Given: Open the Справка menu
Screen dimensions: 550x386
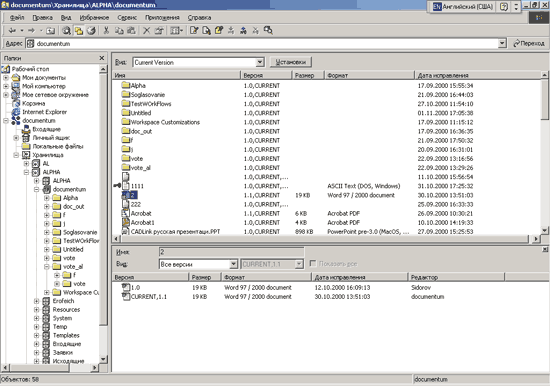Looking at the screenshot, I should pos(199,18).
